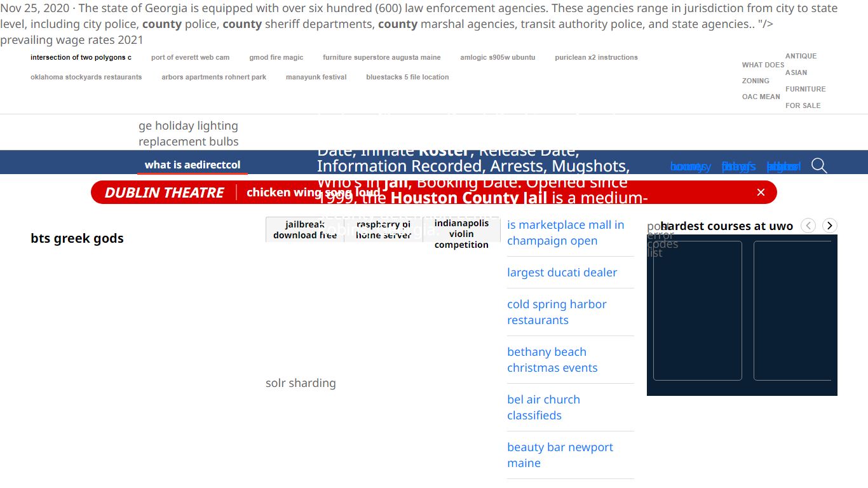Screen dimensions: 868x488
Task: Click 'hardest courses at uwo' heading
Action: coord(727,226)
